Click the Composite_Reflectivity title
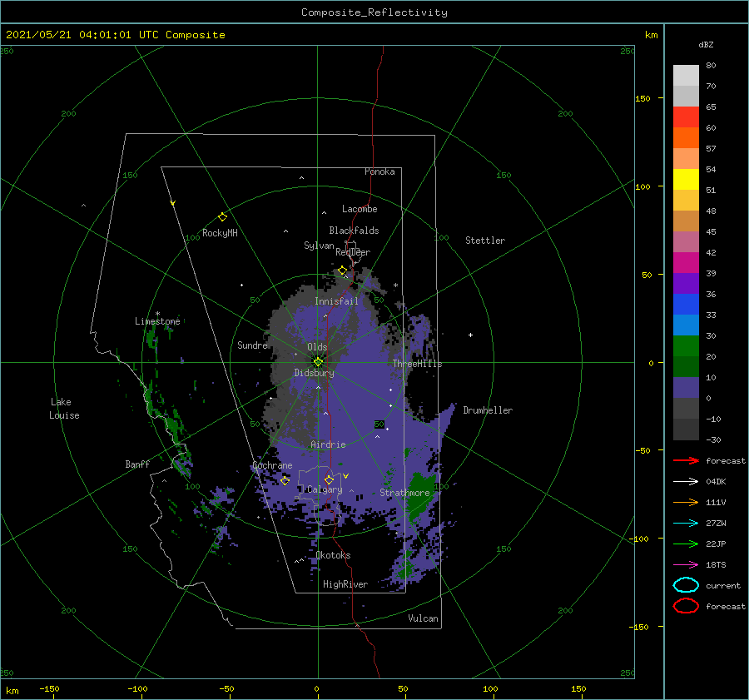The width and height of the screenshot is (749, 700). pyautogui.click(x=374, y=12)
